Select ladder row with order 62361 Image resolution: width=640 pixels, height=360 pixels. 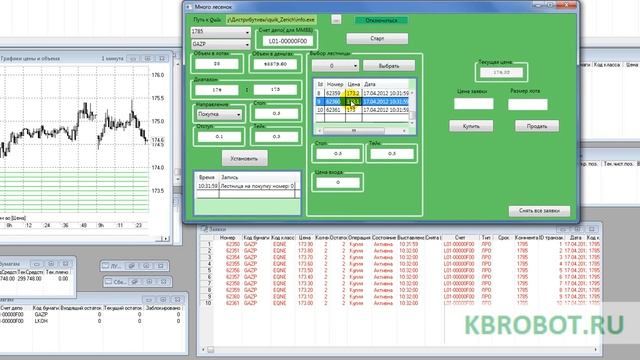362,110
